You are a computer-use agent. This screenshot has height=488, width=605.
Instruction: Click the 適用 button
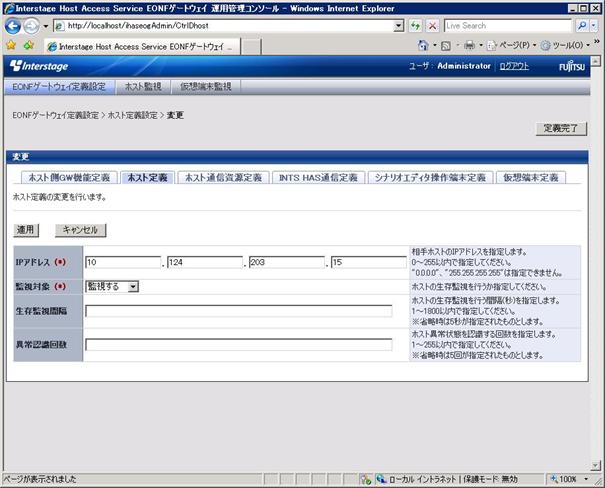[26, 230]
